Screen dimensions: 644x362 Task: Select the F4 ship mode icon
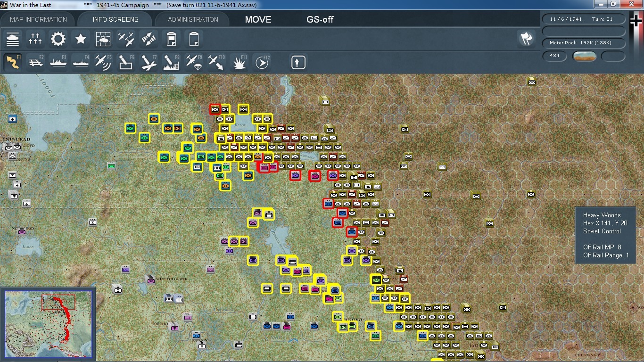81,62
